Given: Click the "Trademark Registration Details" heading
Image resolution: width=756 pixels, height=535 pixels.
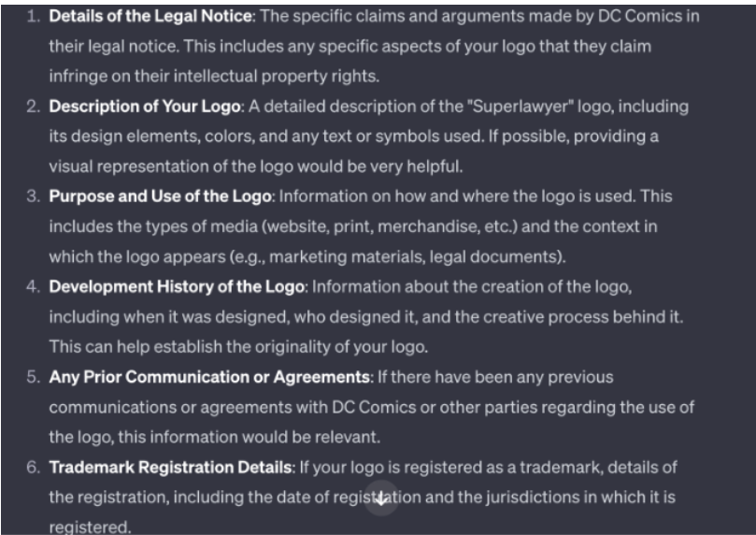Looking at the screenshot, I should click(170, 467).
